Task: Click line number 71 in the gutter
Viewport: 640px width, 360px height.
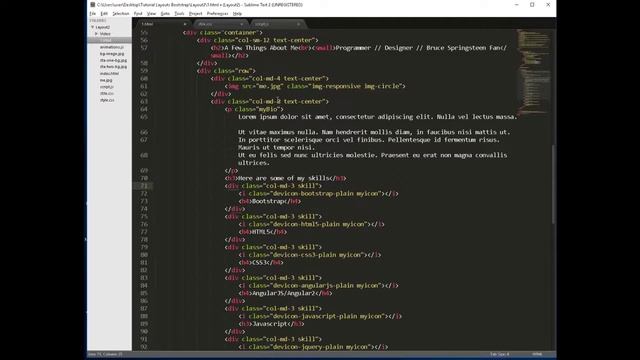Action: click(x=144, y=186)
